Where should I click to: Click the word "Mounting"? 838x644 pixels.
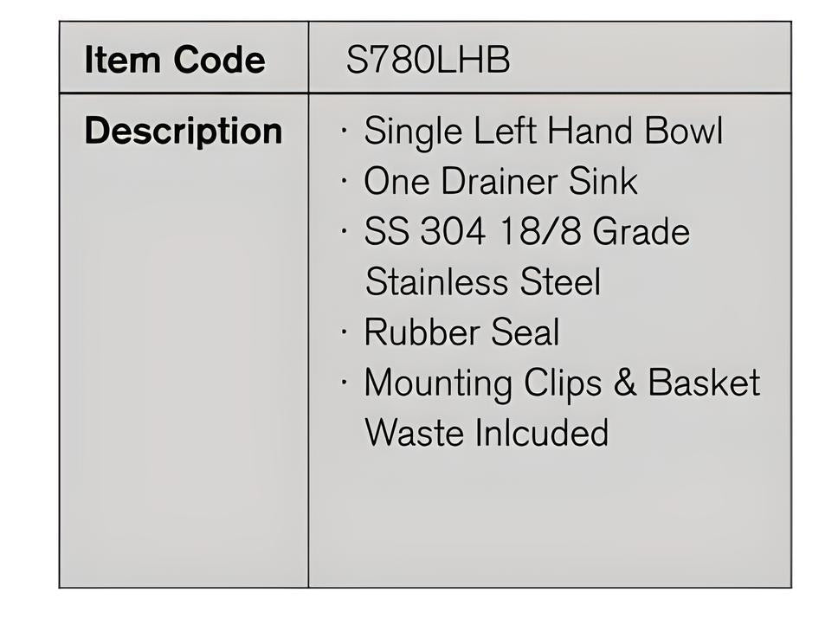[x=438, y=383]
